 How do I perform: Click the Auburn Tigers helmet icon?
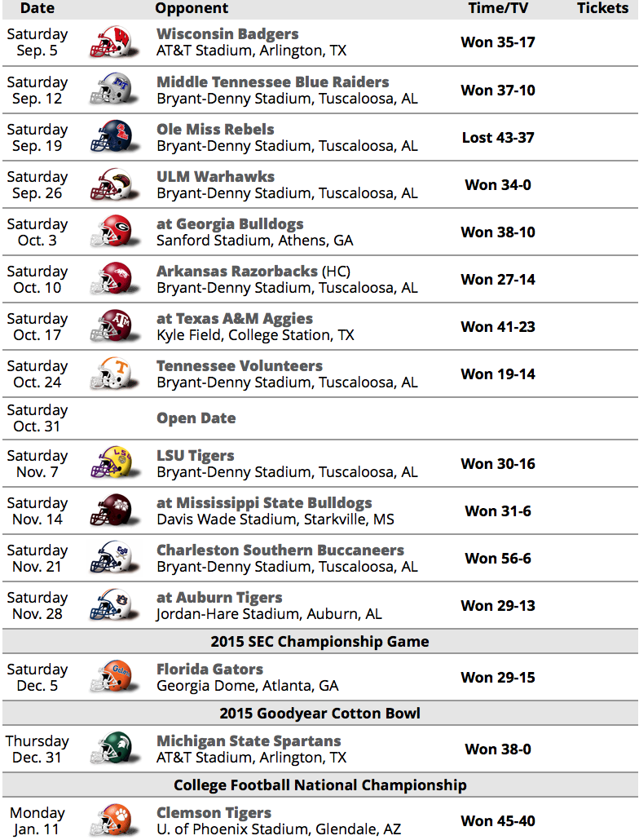[x=113, y=605]
